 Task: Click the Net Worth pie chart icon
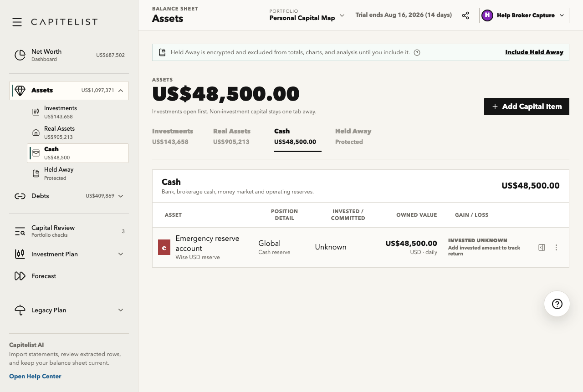(x=20, y=55)
